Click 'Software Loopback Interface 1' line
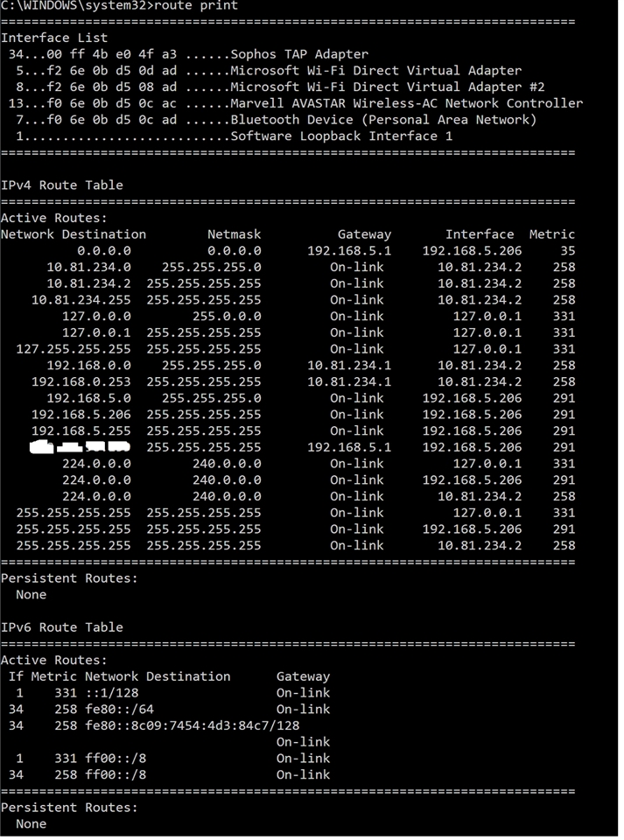Screen dimensions: 624x840 pyautogui.click(x=341, y=136)
